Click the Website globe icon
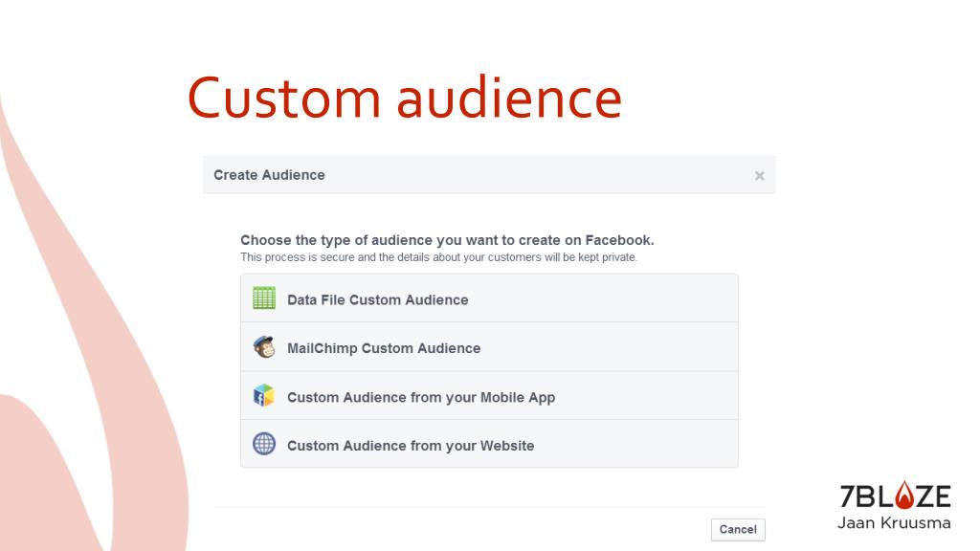The width and height of the screenshot is (980, 551). 264,444
